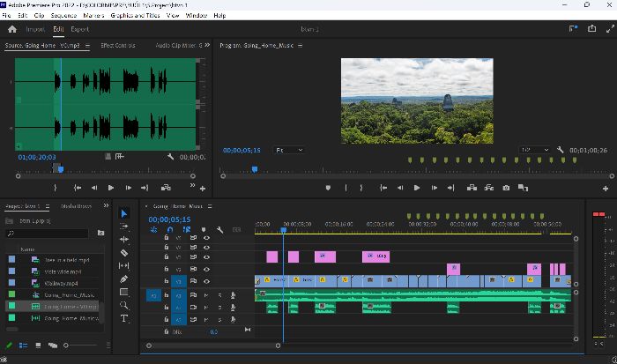
Task: Open the Window menu
Action: pos(197,15)
